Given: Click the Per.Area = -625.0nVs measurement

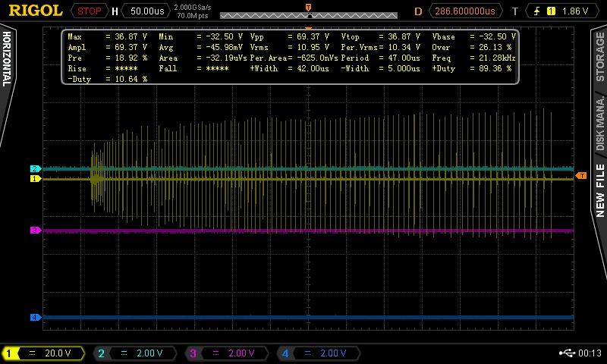Looking at the screenshot, I should (294, 58).
